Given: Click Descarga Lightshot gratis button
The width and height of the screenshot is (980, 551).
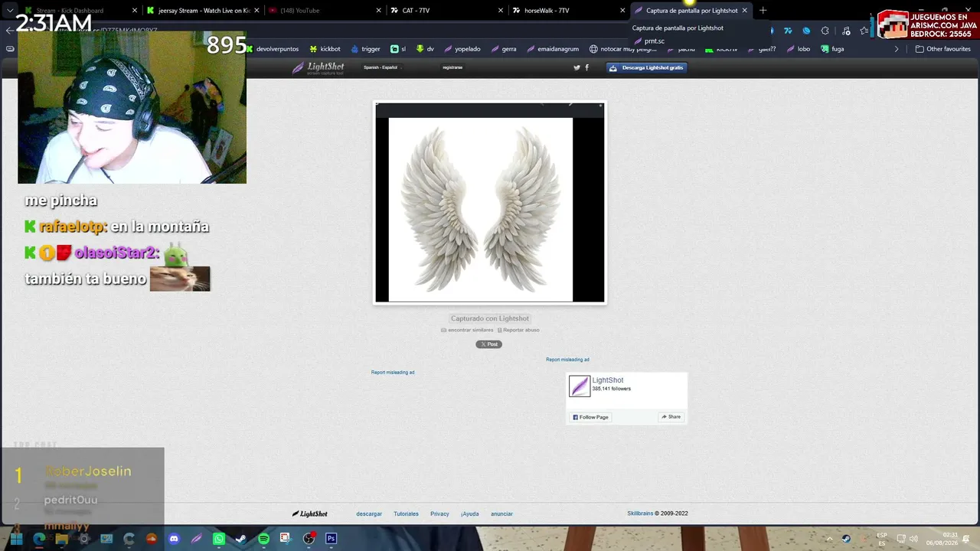Looking at the screenshot, I should [647, 67].
